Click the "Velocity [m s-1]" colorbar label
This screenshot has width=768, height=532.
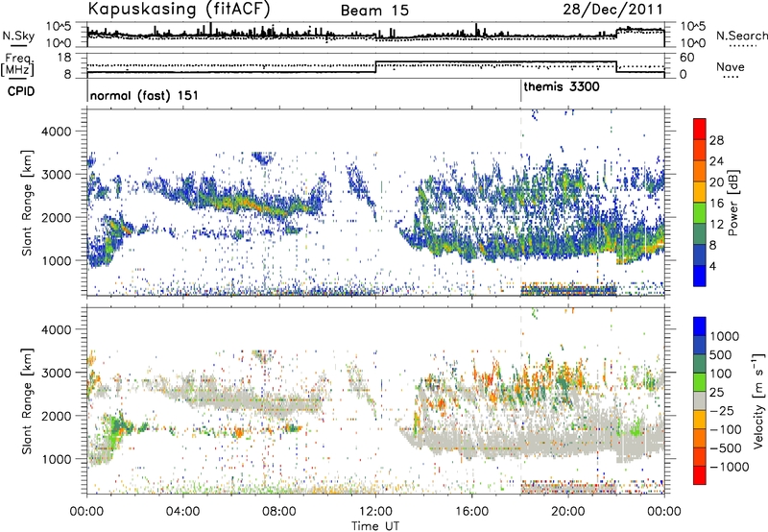point(758,400)
